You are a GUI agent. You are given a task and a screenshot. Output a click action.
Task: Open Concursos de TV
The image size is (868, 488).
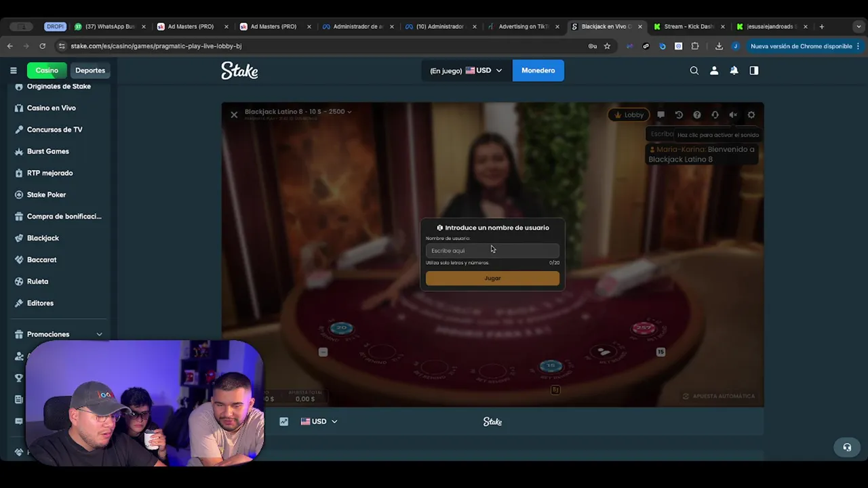coord(54,129)
